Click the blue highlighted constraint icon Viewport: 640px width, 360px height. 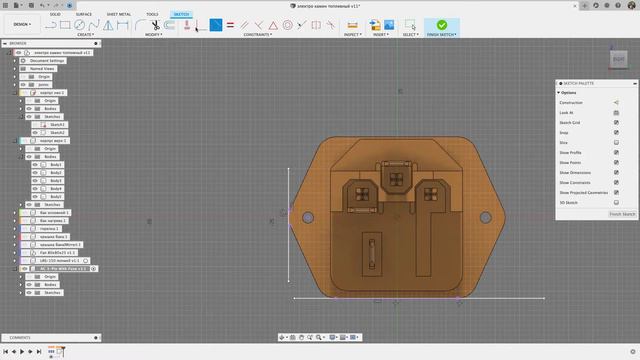click(216, 25)
